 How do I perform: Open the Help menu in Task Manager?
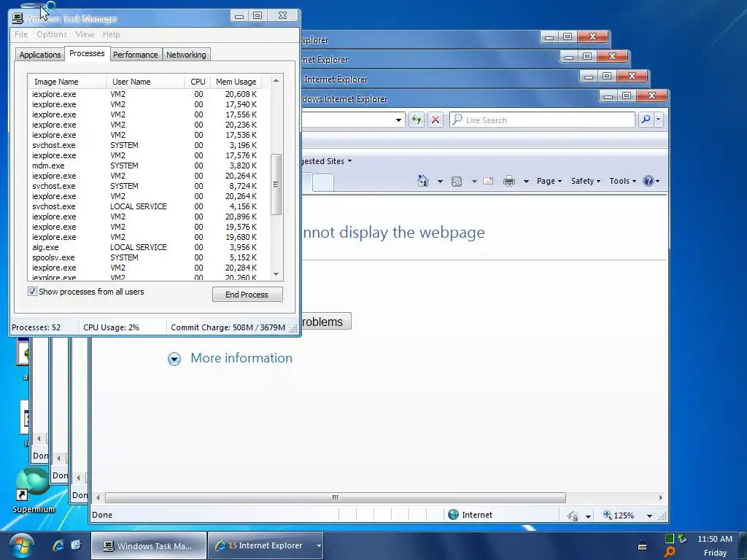[x=112, y=34]
